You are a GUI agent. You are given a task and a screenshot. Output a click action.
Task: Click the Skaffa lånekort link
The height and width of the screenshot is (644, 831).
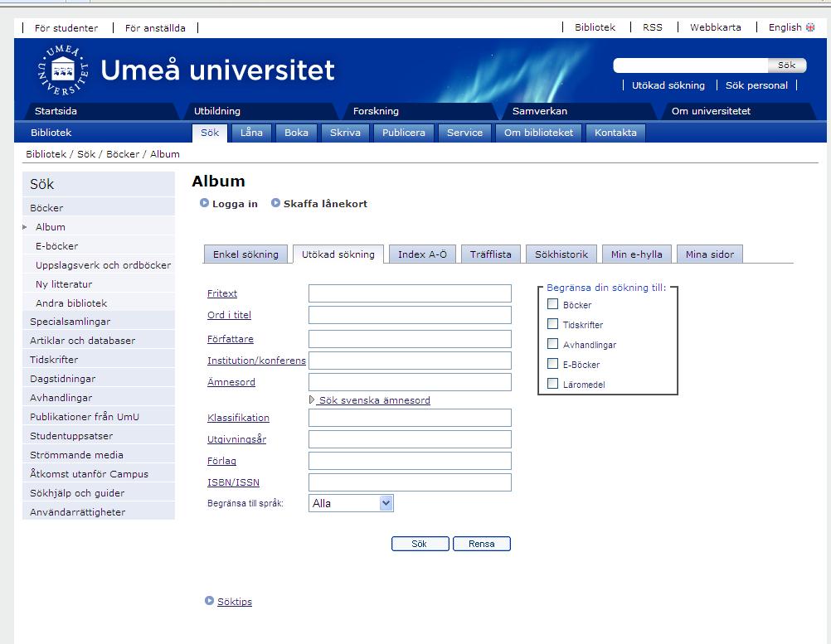325,204
